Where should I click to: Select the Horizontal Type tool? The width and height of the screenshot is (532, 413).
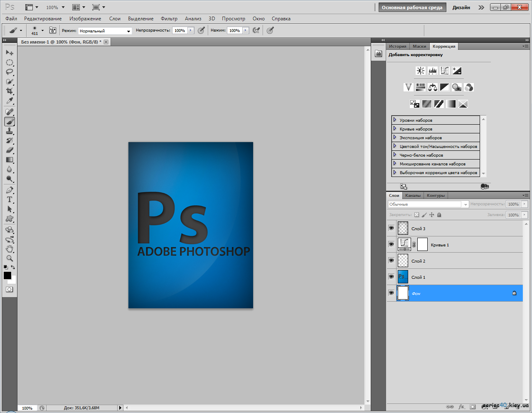10,199
